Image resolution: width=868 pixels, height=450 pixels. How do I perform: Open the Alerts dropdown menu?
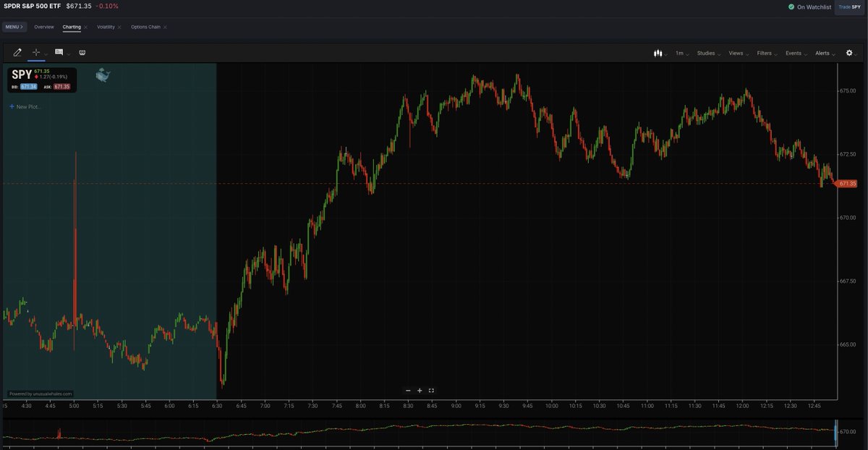pyautogui.click(x=825, y=53)
